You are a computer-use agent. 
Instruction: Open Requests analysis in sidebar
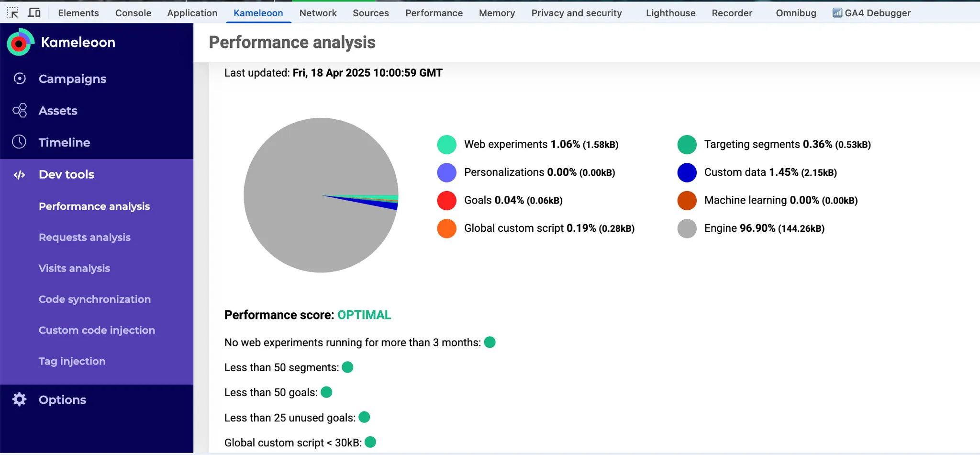pyautogui.click(x=85, y=238)
